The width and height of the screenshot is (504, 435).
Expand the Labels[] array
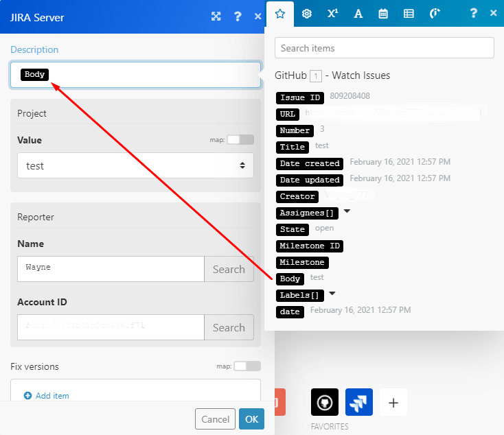[x=332, y=294]
